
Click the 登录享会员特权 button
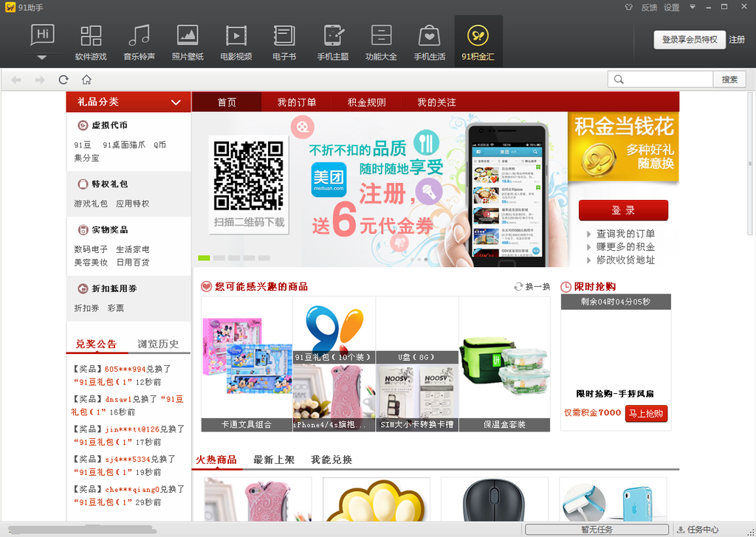(690, 40)
